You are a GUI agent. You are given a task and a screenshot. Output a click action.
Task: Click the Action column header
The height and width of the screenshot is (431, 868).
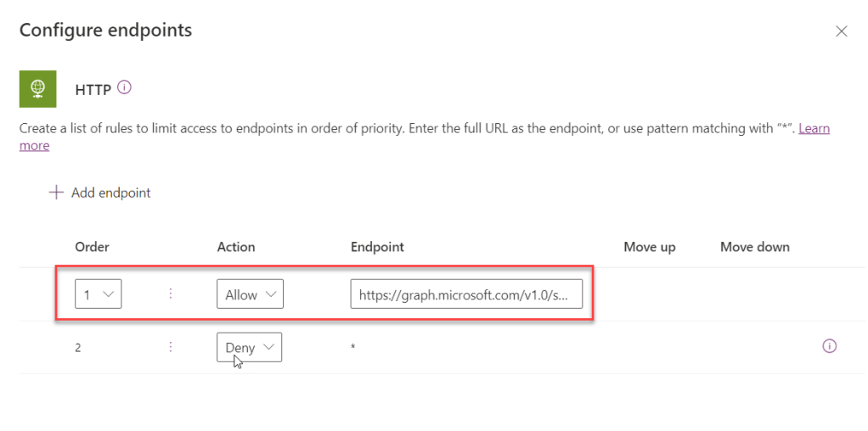pos(236,247)
